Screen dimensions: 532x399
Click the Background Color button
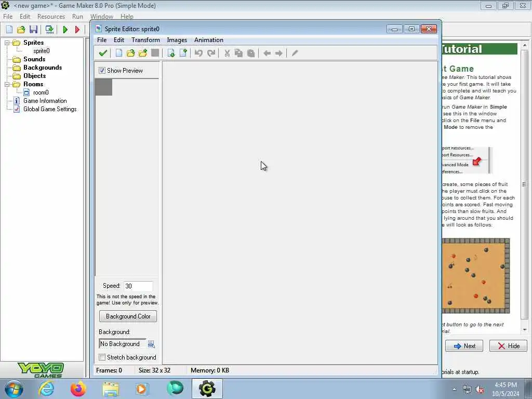click(x=128, y=316)
